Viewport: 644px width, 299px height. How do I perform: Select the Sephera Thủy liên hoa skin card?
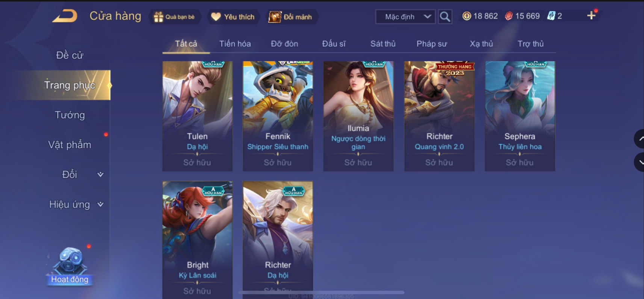[x=520, y=116]
